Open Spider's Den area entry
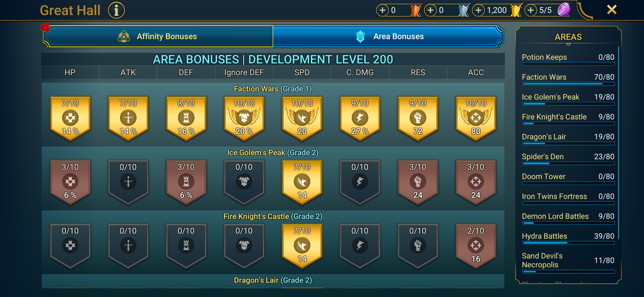644x297 pixels. click(x=568, y=159)
